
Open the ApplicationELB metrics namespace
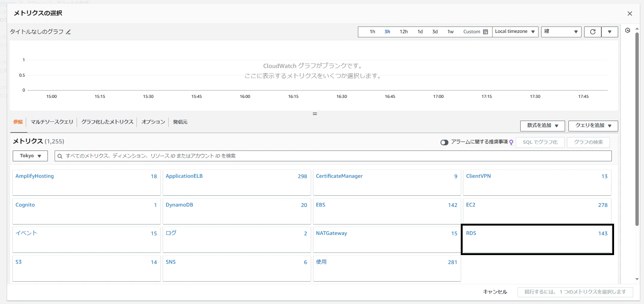tap(237, 183)
